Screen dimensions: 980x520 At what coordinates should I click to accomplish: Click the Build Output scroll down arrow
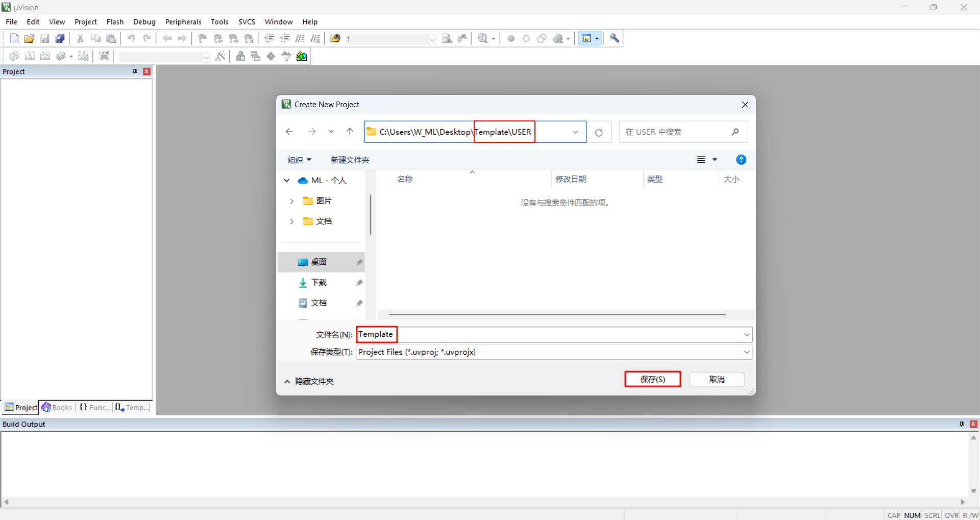973,491
